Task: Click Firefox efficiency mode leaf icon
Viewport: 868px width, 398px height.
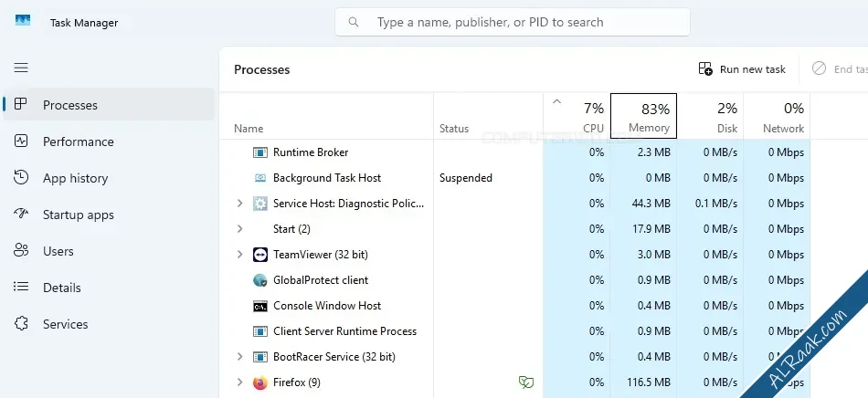Action: pyautogui.click(x=526, y=382)
